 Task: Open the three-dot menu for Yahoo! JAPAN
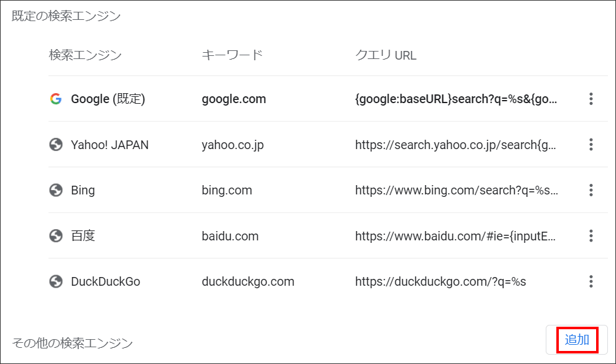(591, 145)
